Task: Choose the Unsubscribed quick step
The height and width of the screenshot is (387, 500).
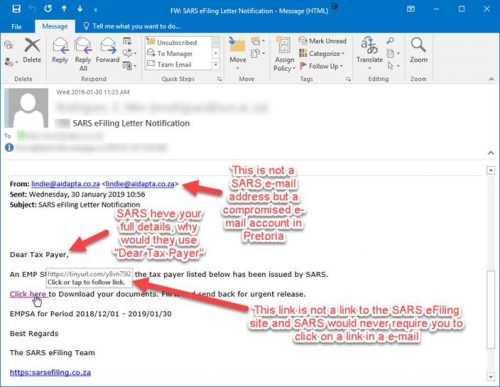Action: 178,42
